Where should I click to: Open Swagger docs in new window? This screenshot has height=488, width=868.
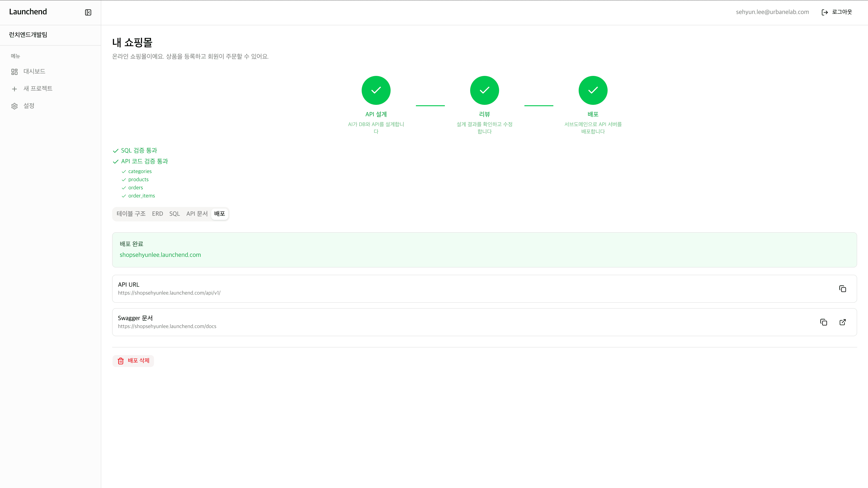pos(842,322)
